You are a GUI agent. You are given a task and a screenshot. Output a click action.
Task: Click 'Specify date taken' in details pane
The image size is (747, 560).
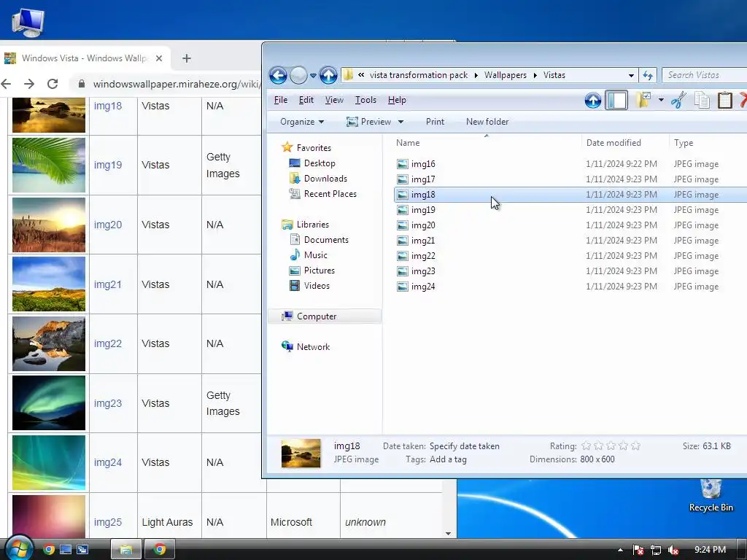(465, 446)
